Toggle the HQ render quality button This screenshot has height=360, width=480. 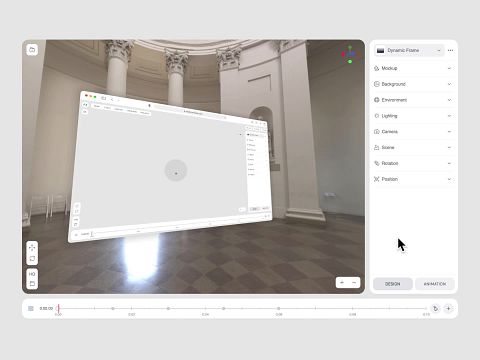pos(32,274)
